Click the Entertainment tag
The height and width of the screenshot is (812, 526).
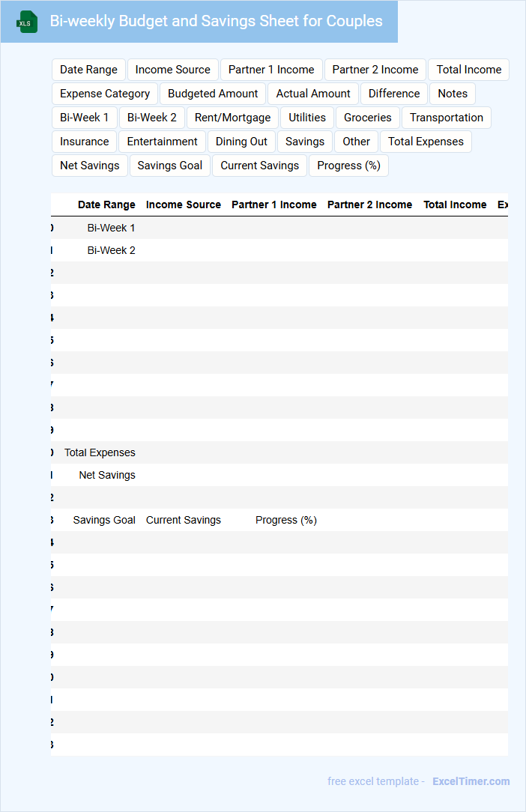(x=162, y=142)
